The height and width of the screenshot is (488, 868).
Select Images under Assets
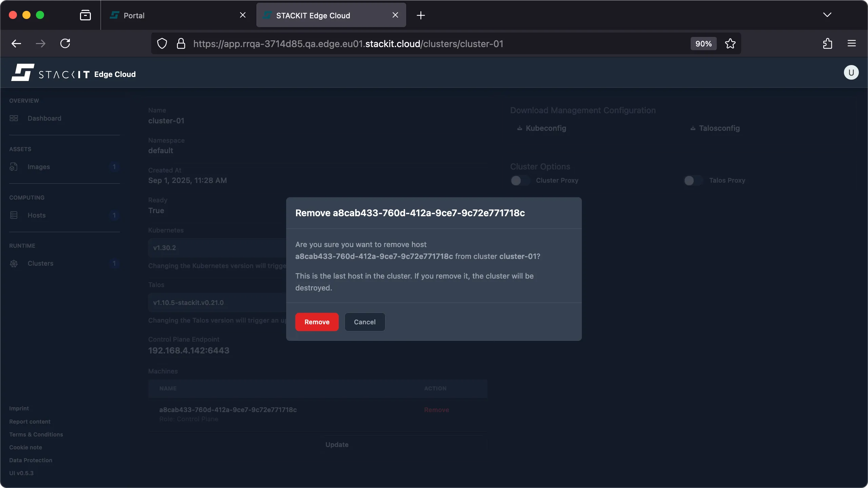pyautogui.click(x=38, y=166)
